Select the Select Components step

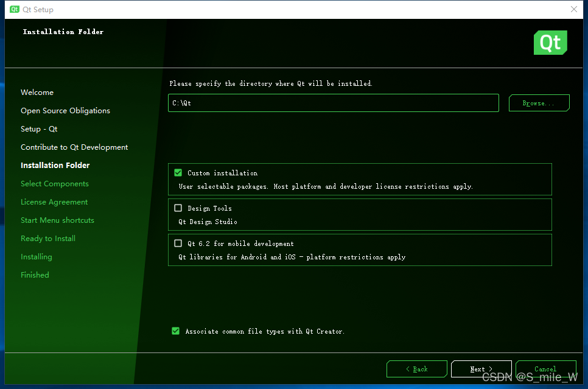tap(55, 183)
